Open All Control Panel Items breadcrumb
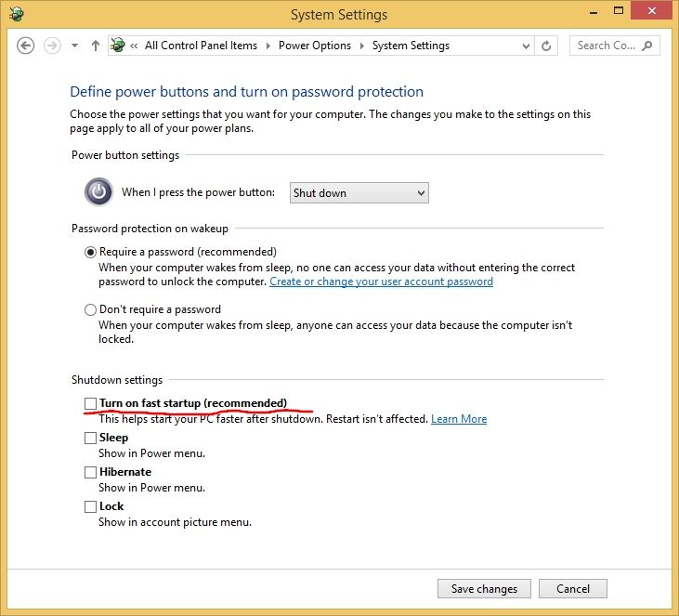 click(201, 46)
